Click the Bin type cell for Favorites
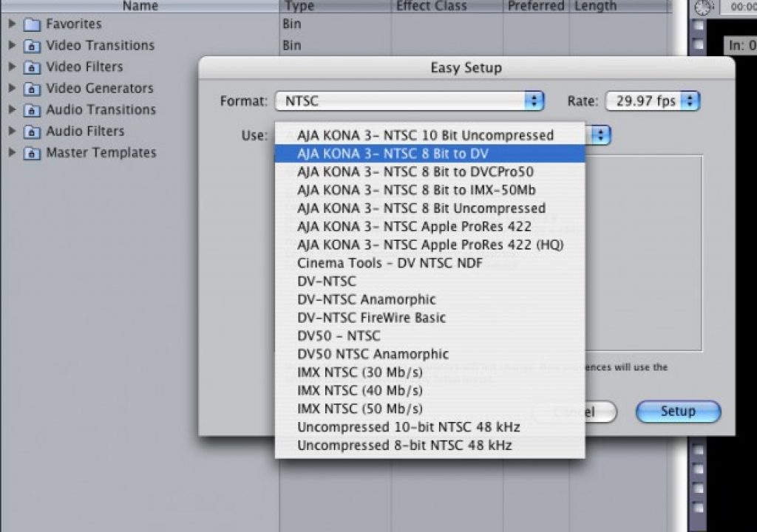The height and width of the screenshot is (532, 757). [x=291, y=24]
